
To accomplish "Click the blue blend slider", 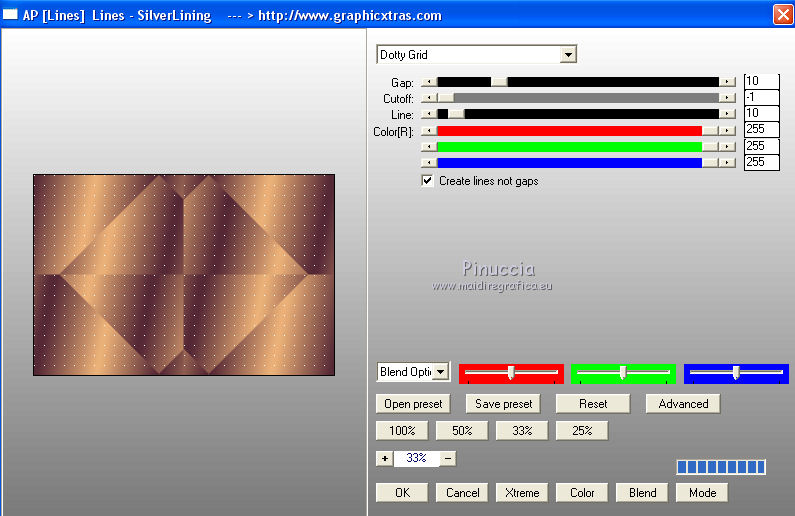I will pos(736,373).
